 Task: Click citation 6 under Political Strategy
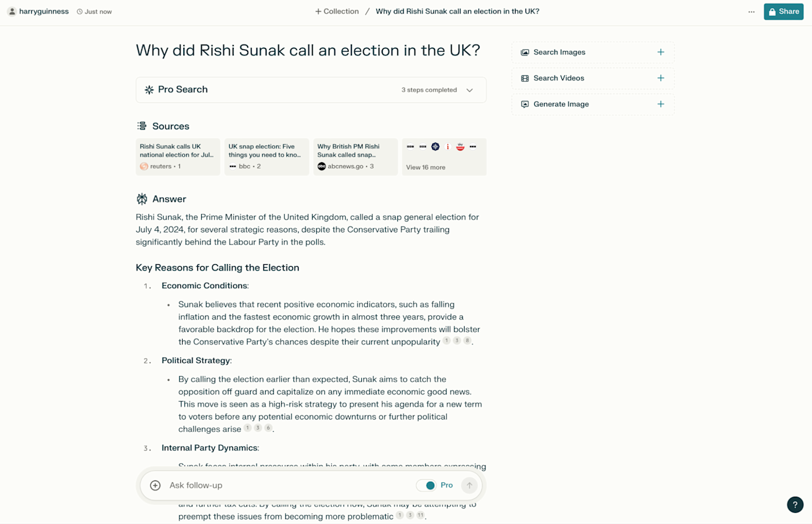coord(268,428)
